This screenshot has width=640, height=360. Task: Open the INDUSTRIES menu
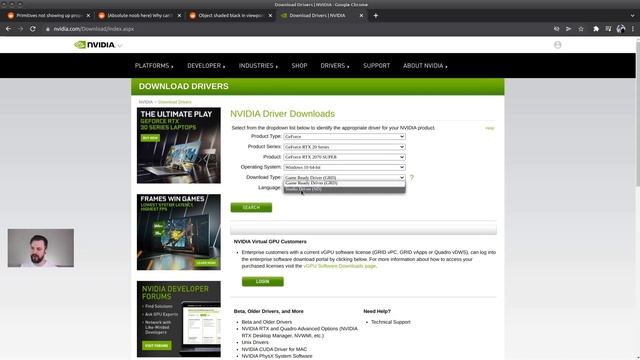[258, 66]
